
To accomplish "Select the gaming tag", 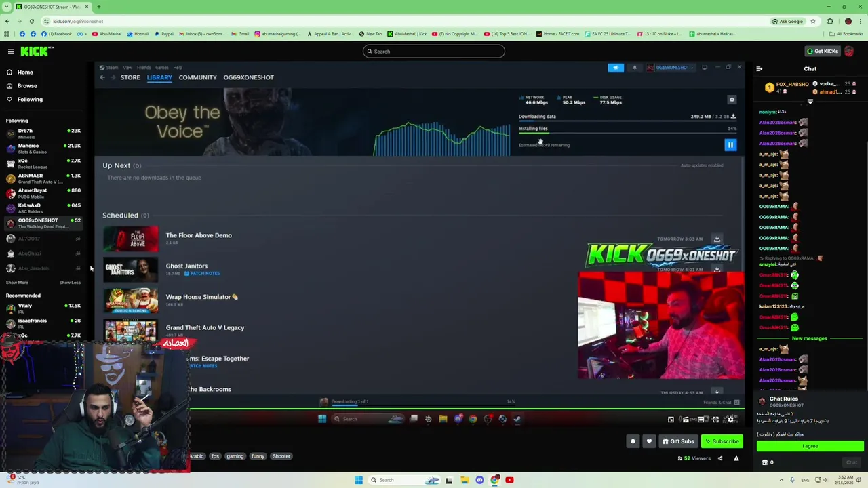I will (235, 456).
